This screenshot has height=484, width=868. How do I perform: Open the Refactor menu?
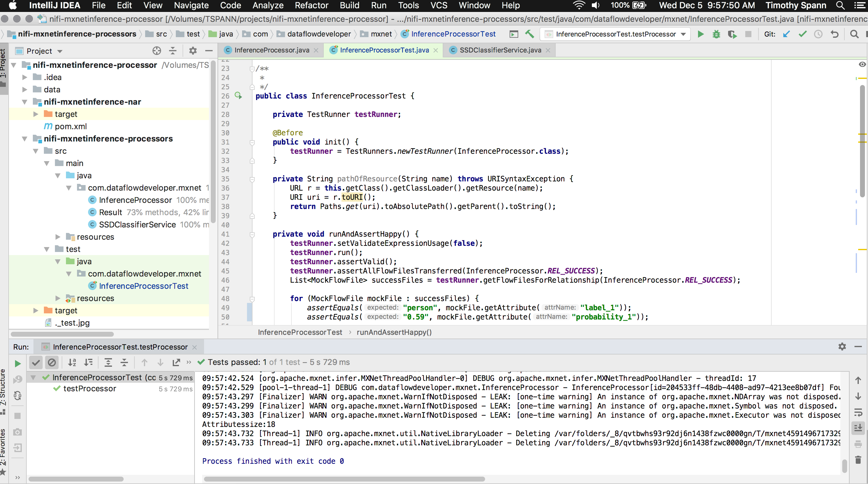tap(311, 6)
